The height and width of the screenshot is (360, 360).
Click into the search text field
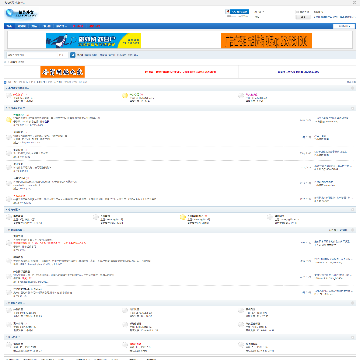32,55
